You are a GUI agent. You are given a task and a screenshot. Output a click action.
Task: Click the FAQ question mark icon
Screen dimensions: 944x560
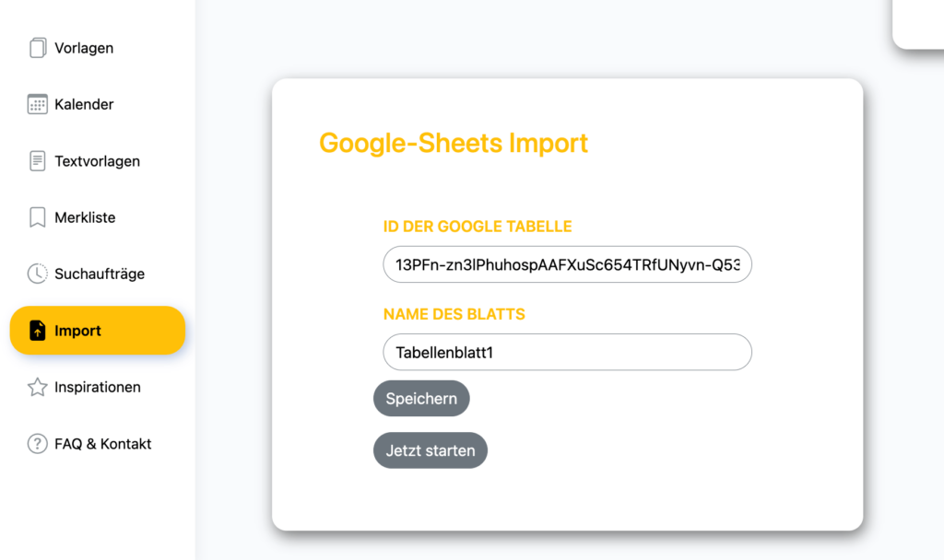click(37, 443)
